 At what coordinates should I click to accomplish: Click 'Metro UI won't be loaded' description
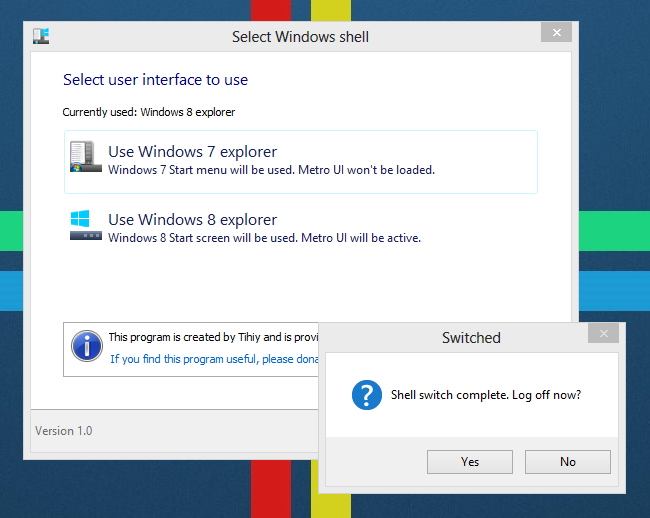pos(366,170)
